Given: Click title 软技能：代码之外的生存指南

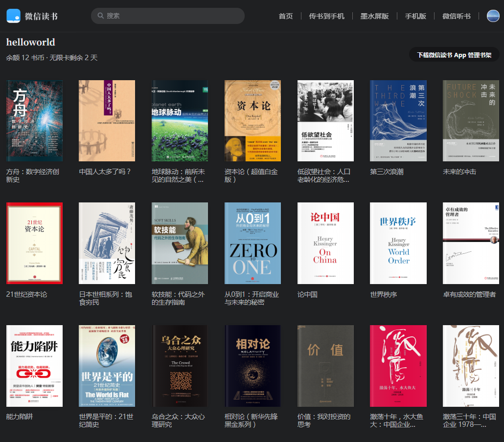Looking at the screenshot, I should (x=178, y=298).
